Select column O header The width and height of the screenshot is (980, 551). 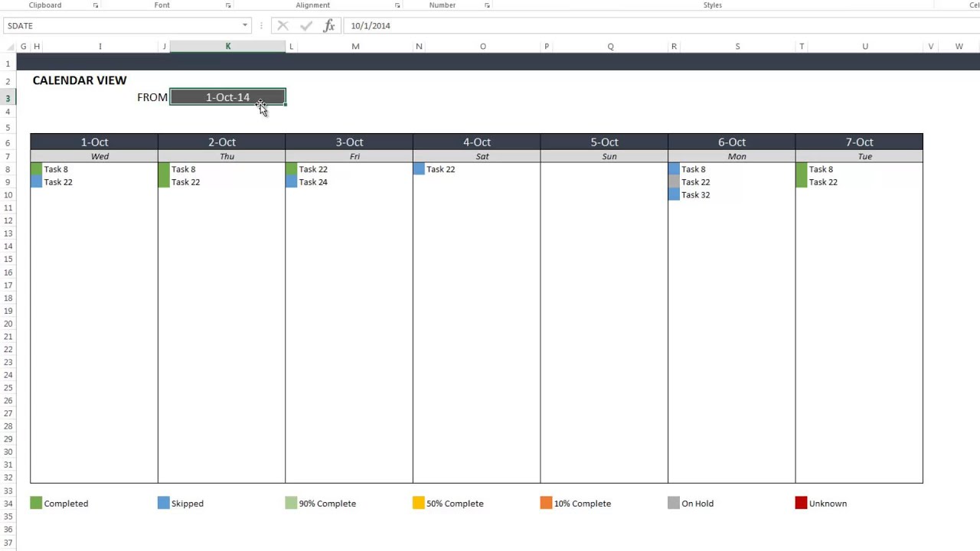point(482,47)
